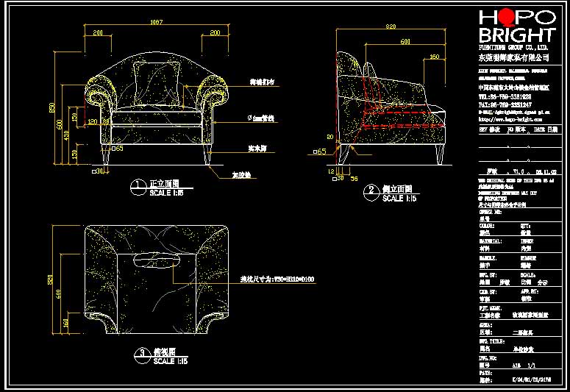The height and width of the screenshot is (392, 570).
Task: Click the 单位沙发 drawing title value
Action: pos(524,349)
